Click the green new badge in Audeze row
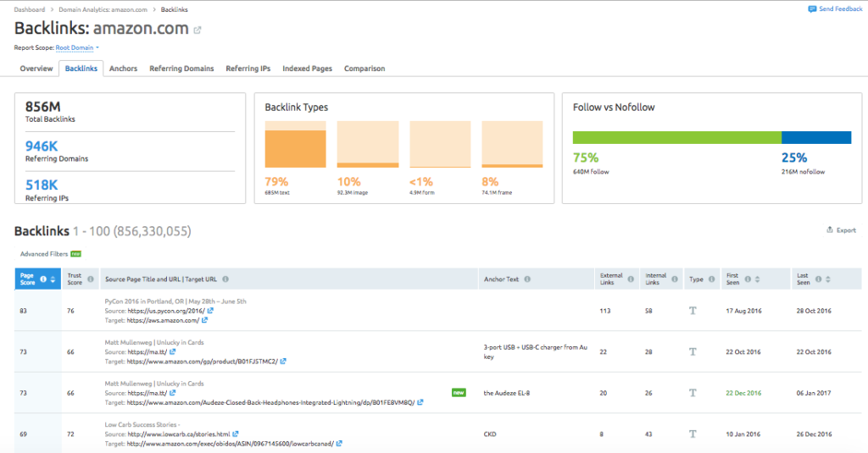The height and width of the screenshot is (453, 868). [459, 393]
